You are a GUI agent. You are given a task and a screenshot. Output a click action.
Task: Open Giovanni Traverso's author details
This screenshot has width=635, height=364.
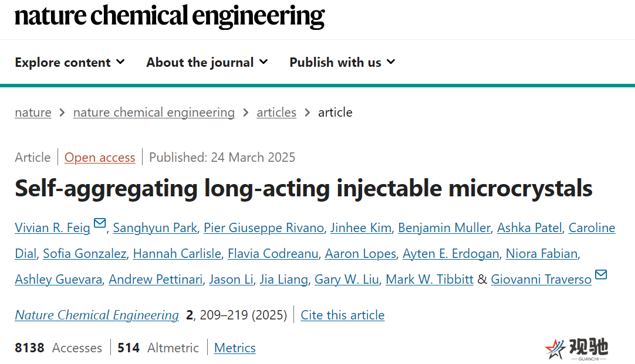click(x=541, y=279)
